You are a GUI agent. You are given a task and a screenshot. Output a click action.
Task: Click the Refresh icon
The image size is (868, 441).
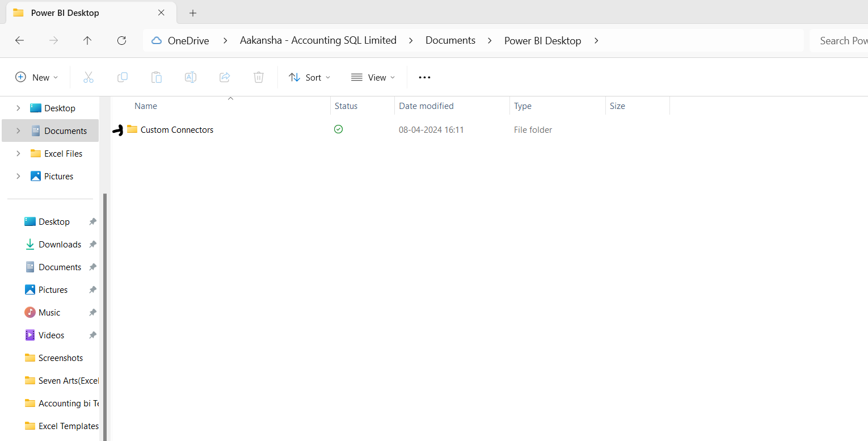(121, 40)
